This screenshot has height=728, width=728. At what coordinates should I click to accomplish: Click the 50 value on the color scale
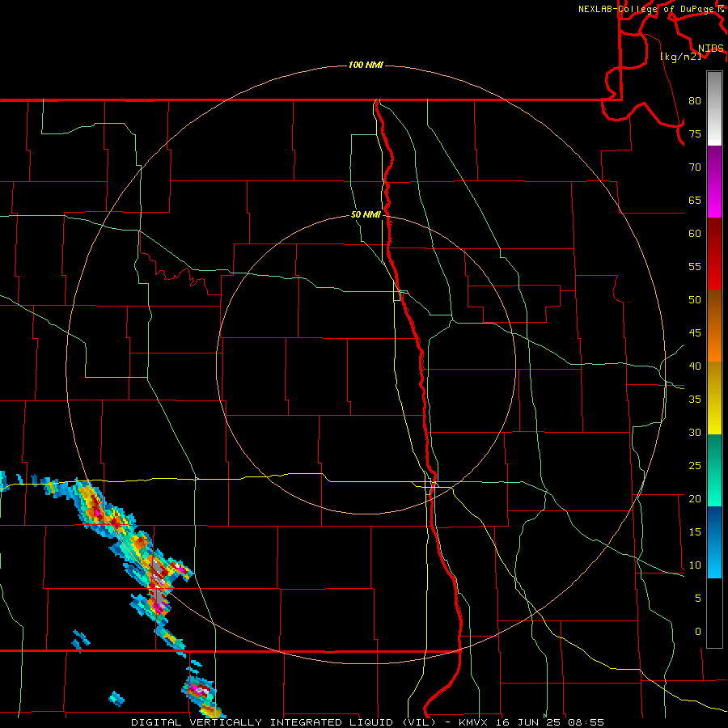tap(695, 300)
